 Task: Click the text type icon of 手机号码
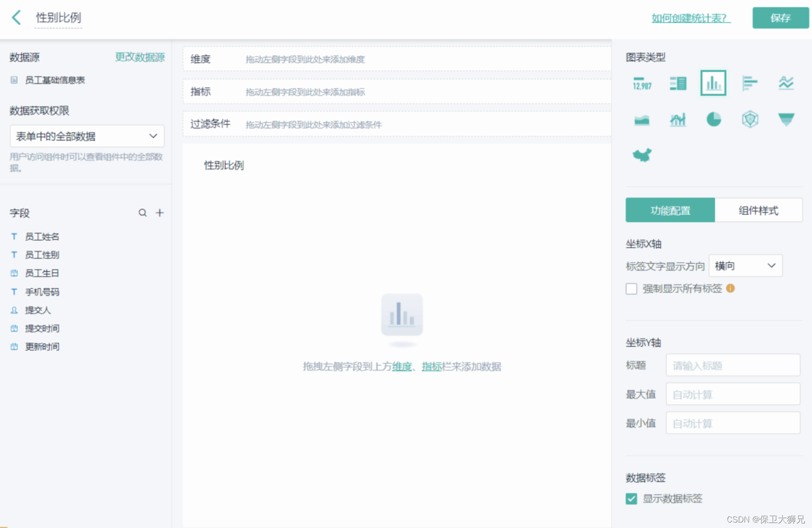14,292
